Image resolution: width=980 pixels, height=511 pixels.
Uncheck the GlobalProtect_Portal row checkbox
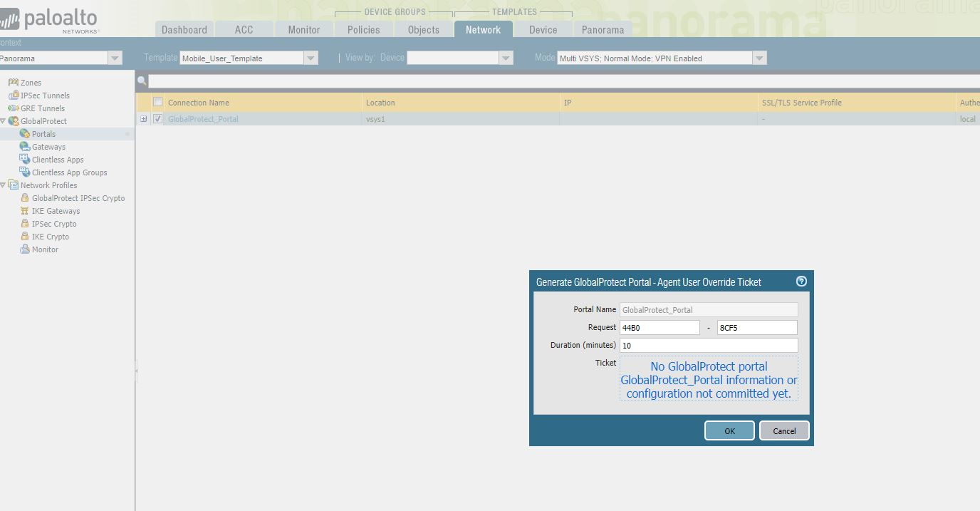point(157,119)
